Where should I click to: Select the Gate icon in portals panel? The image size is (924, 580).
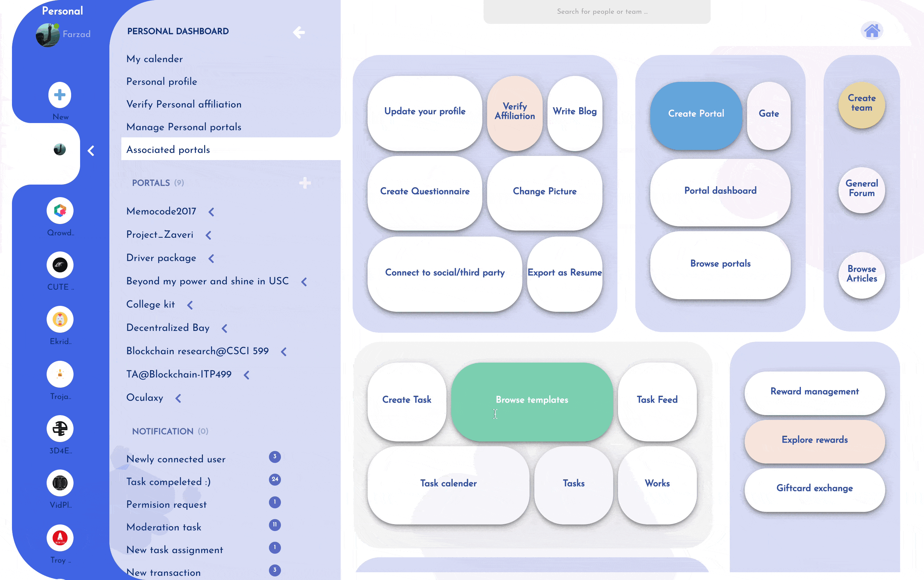769,113
